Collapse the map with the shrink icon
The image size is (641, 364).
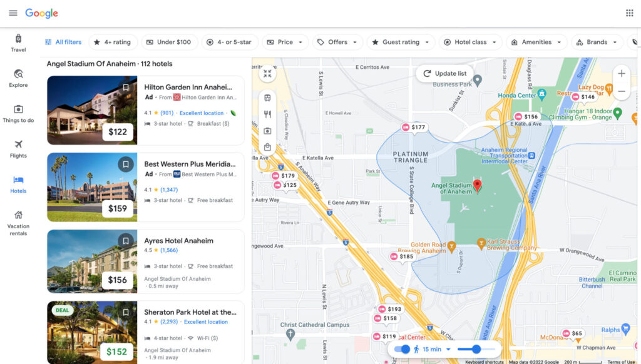point(267,74)
